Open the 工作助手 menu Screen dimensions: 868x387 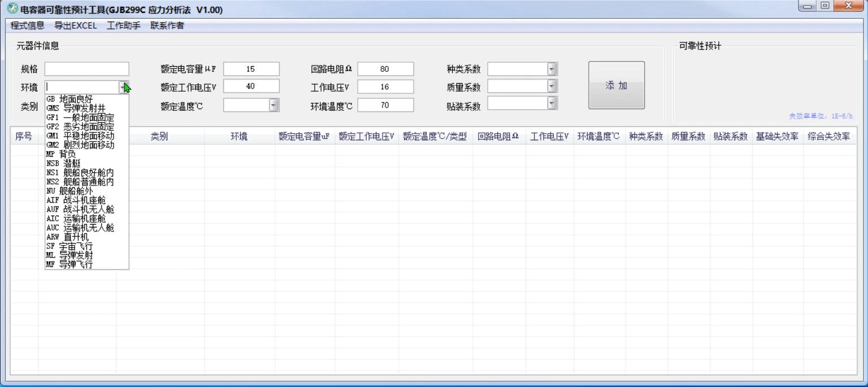pos(123,25)
